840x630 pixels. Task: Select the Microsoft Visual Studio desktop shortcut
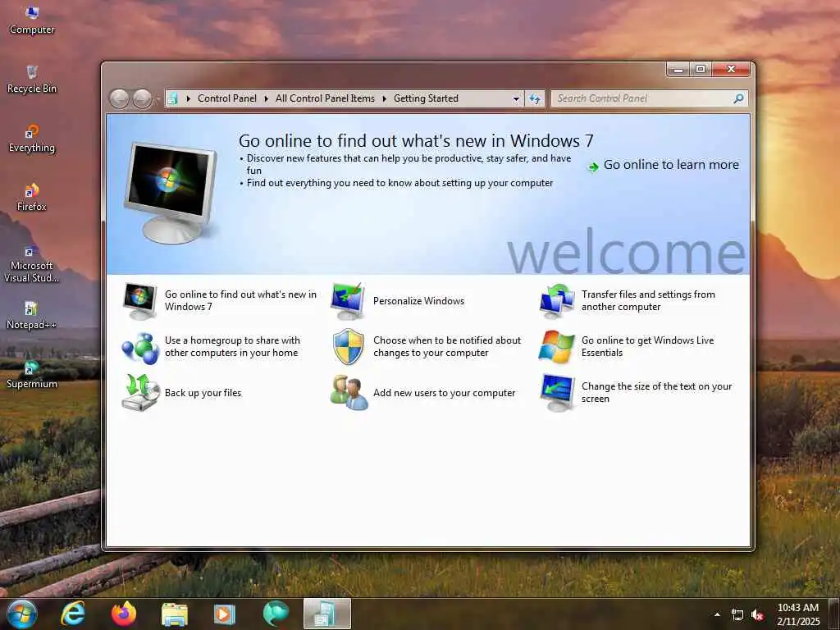tap(32, 263)
